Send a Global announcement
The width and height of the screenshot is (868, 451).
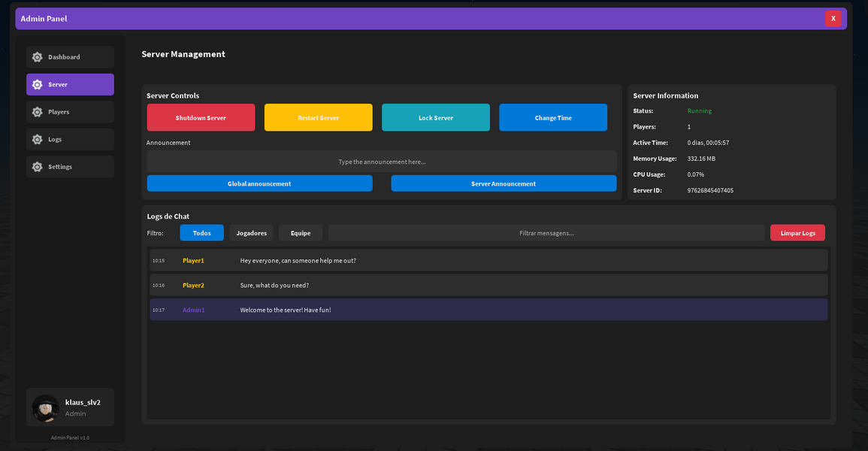coord(259,183)
